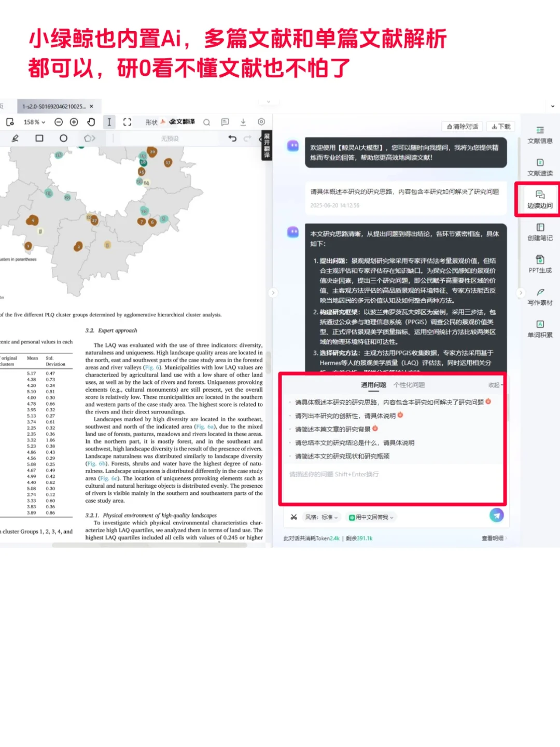560x747 pixels.
Task: Click the scissors icon below chat input
Action: pos(293,517)
